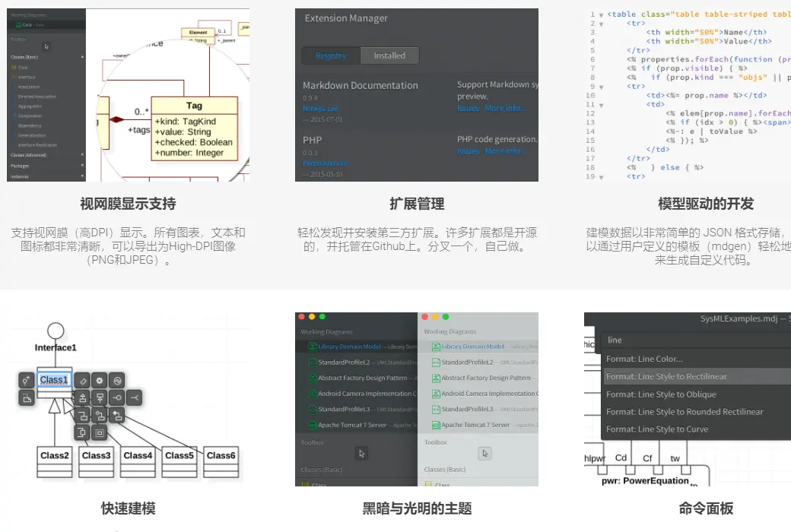Screen dimensions: 791x532
Task: Switch to the Installed tab in Extension Manager
Action: point(389,55)
